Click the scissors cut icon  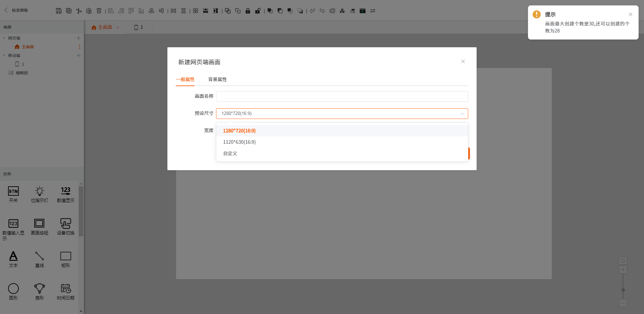click(79, 11)
